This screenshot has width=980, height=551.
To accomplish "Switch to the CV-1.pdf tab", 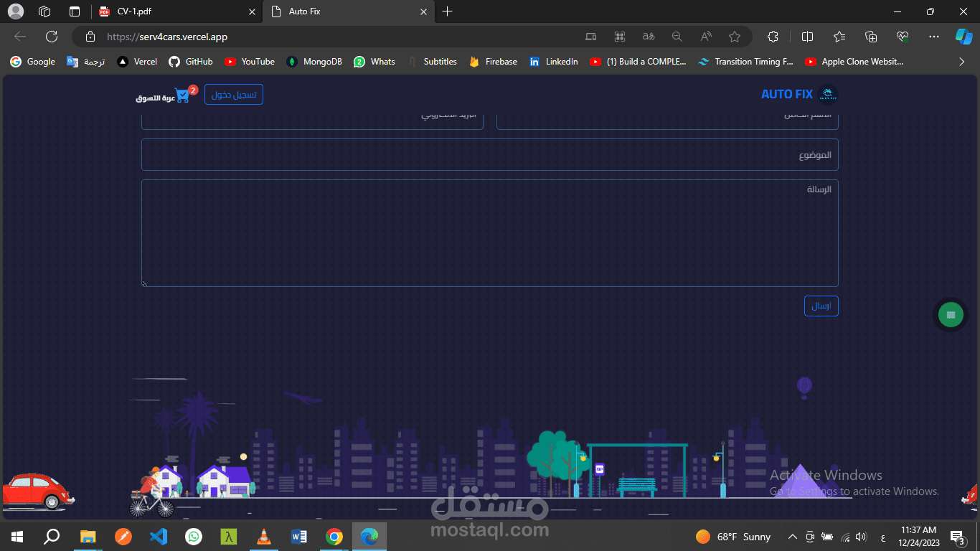I will (177, 11).
